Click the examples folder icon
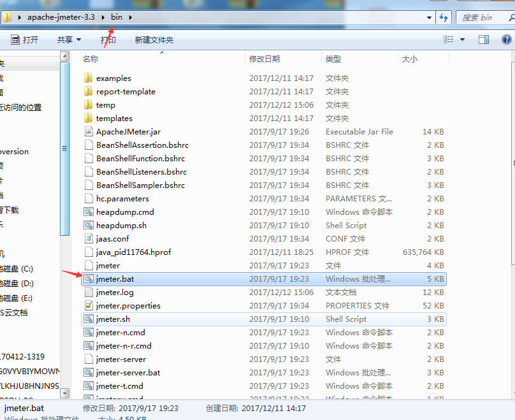The width and height of the screenshot is (515, 420). pyautogui.click(x=88, y=78)
